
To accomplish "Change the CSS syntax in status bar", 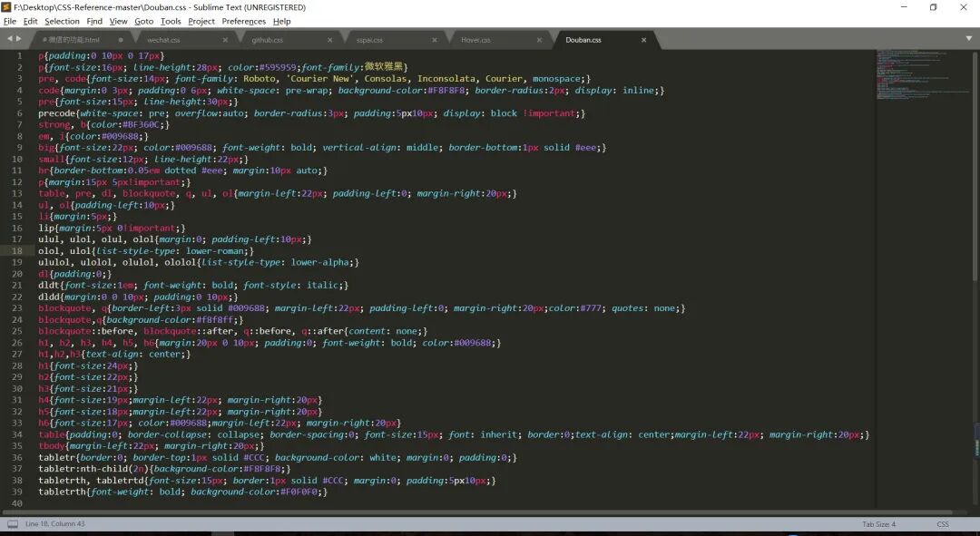I will tap(943, 524).
